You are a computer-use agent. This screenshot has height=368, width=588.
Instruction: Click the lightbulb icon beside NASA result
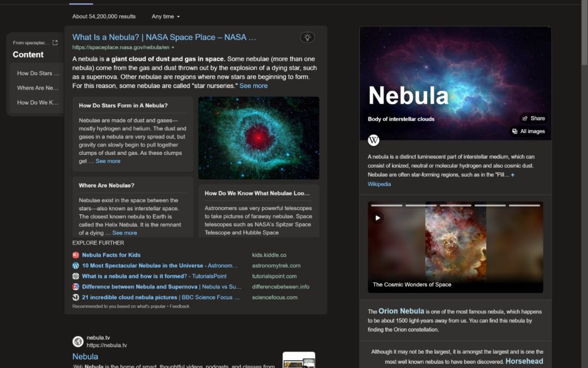click(x=307, y=38)
